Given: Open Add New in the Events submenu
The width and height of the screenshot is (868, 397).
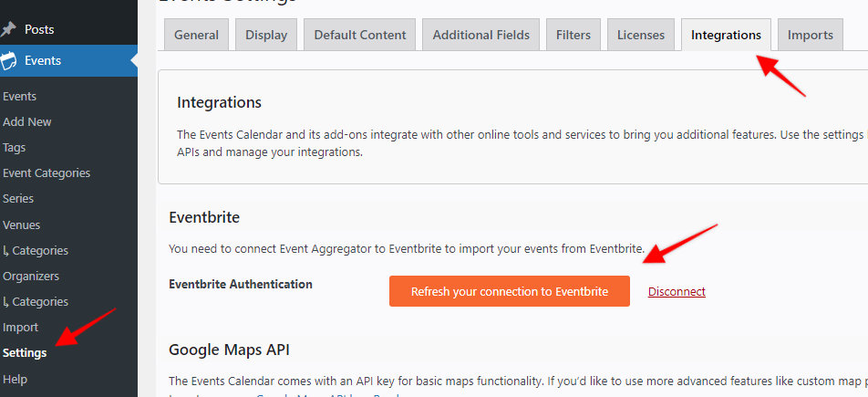Looking at the screenshot, I should pos(27,121).
